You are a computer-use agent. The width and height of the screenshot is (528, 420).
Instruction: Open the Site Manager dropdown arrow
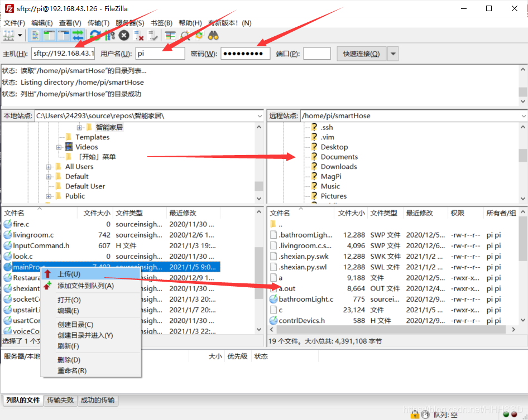pos(20,35)
